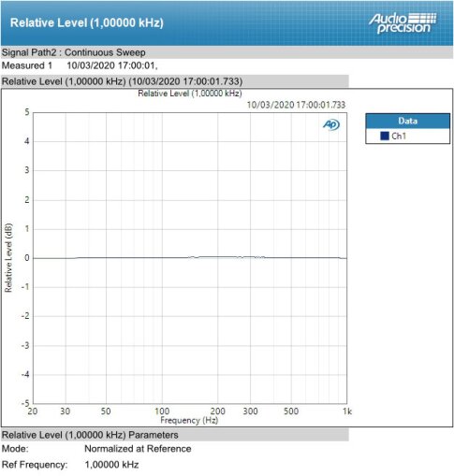Click the Ch1 legend label

click(x=399, y=136)
